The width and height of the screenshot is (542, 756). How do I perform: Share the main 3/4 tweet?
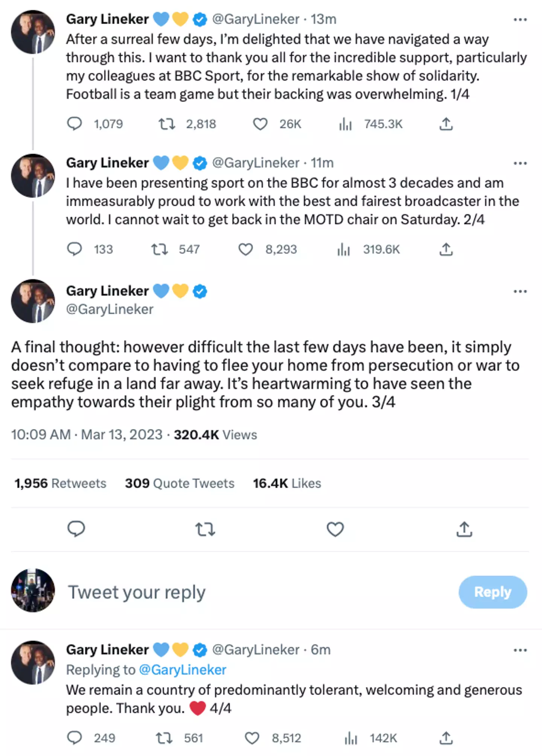pos(464,529)
